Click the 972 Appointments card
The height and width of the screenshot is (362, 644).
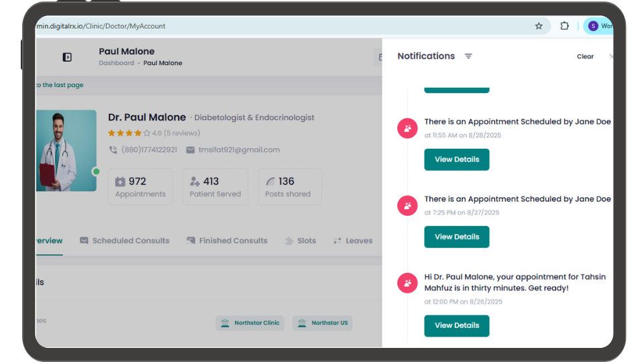(140, 187)
